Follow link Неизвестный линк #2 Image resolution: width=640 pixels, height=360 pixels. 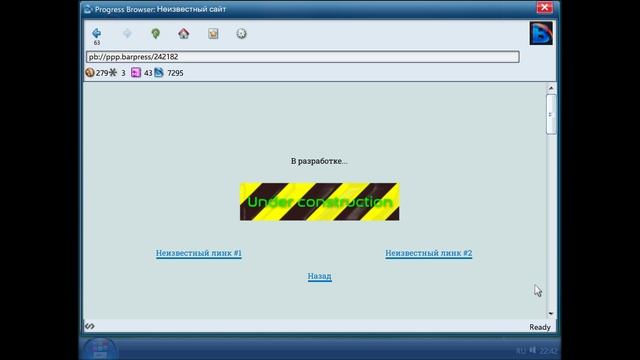tap(429, 253)
